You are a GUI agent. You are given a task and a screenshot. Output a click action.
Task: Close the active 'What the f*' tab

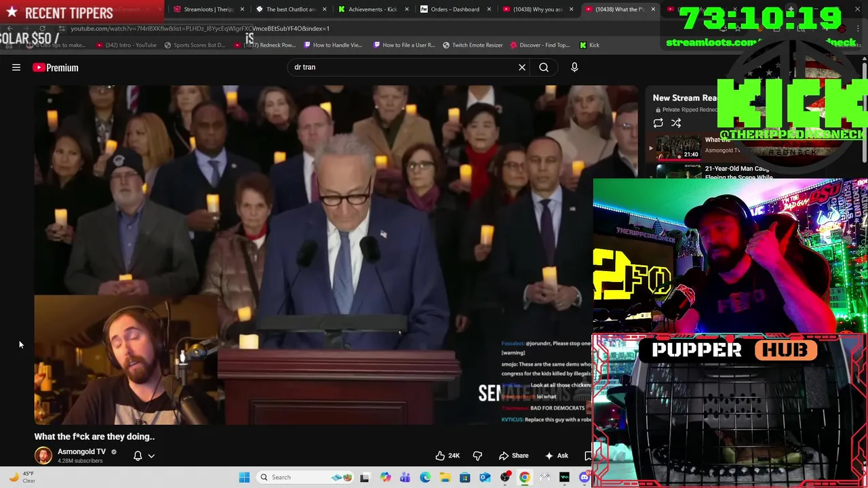pos(653,9)
